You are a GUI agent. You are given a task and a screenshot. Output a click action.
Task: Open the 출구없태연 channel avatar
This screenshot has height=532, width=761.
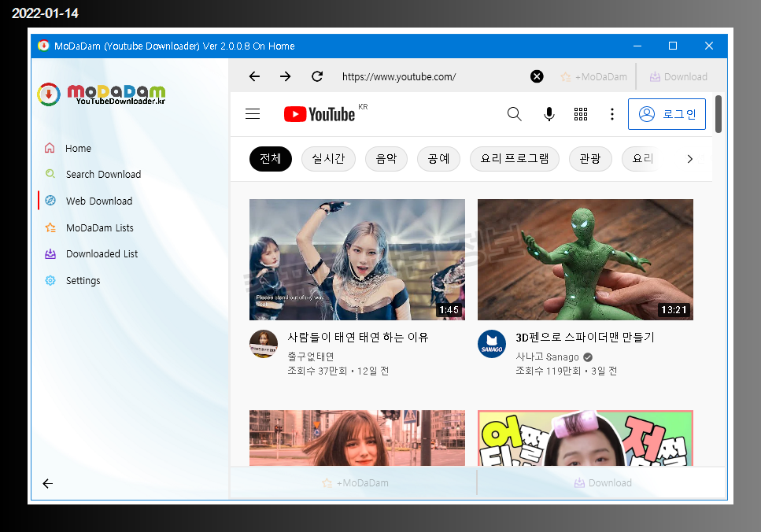(x=264, y=344)
